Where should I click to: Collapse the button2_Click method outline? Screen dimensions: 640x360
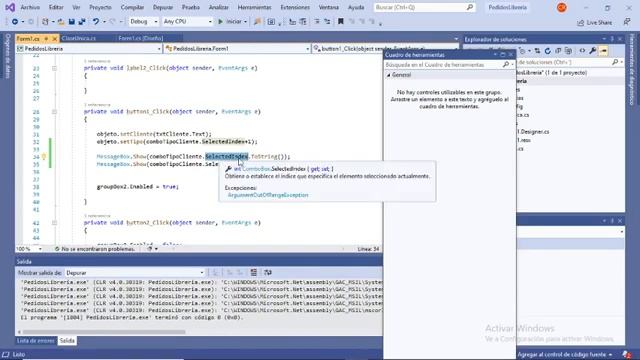pos(54,223)
